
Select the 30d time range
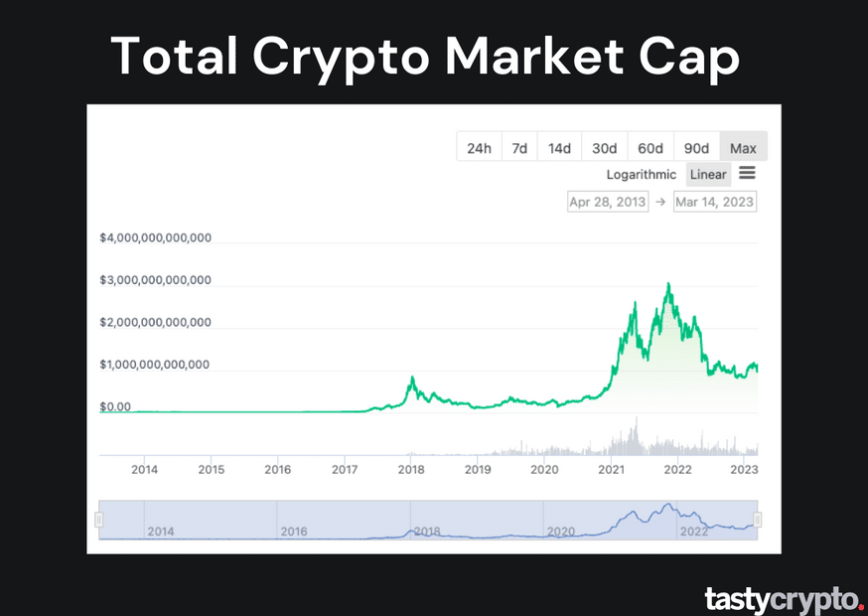click(604, 147)
